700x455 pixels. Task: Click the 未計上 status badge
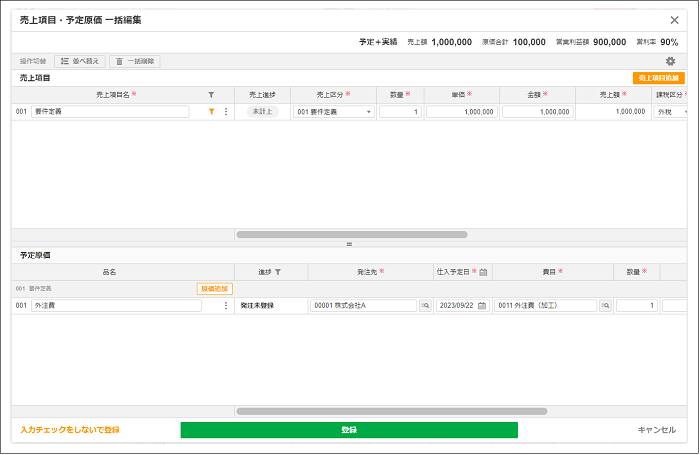point(262,112)
